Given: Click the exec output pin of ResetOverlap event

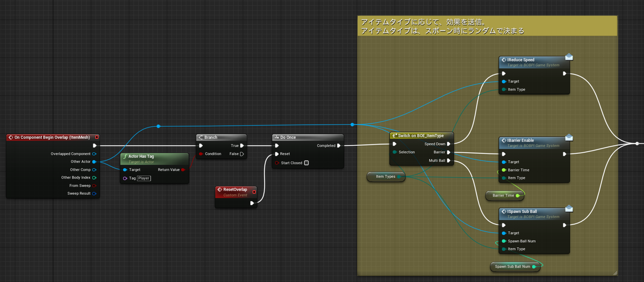Looking at the screenshot, I should (252, 203).
